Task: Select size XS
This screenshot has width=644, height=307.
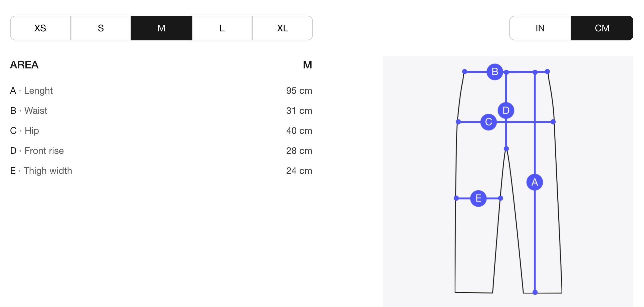Action: tap(40, 28)
